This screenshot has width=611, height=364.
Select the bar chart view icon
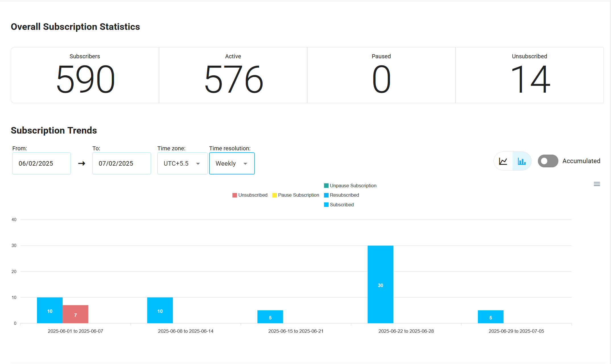click(x=522, y=161)
